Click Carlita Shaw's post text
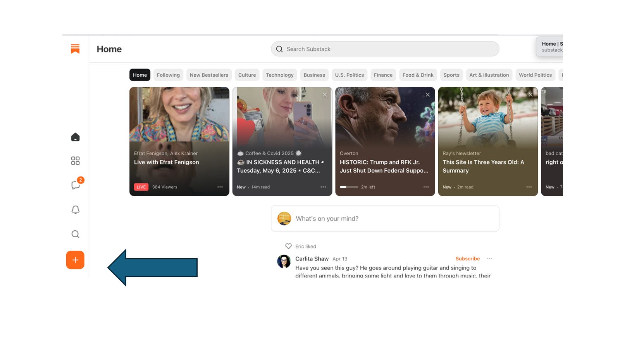The image size is (644, 353). point(393,271)
